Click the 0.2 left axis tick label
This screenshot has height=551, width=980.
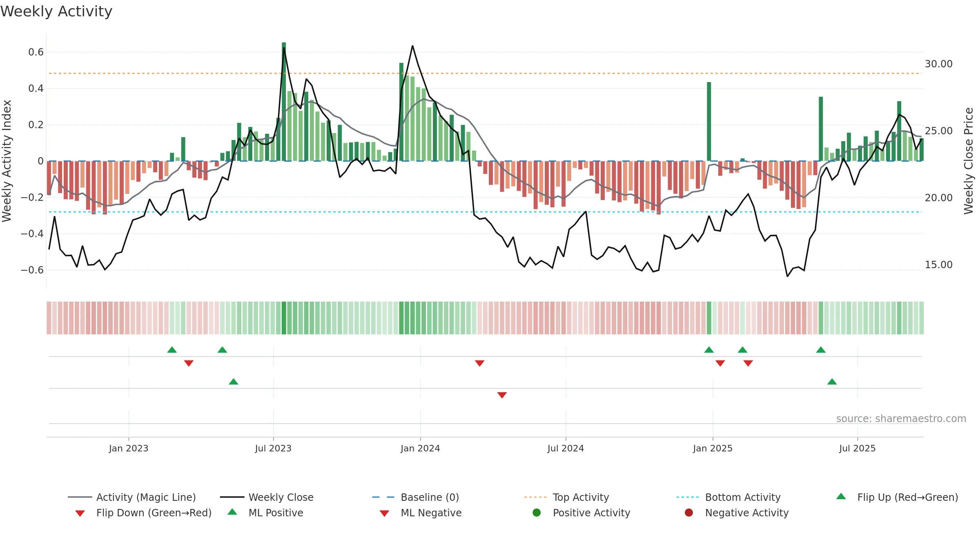click(x=36, y=124)
